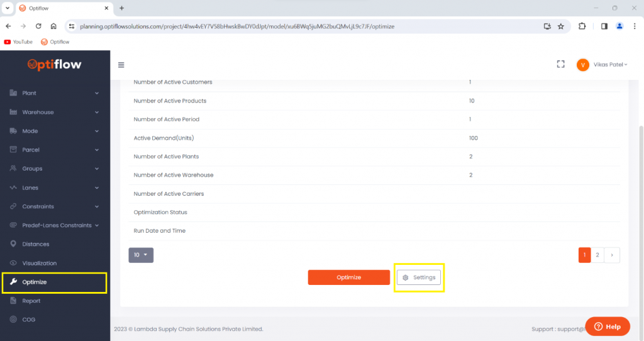Bookmark this page with star icon
This screenshot has height=341, width=644.
coord(560,26)
